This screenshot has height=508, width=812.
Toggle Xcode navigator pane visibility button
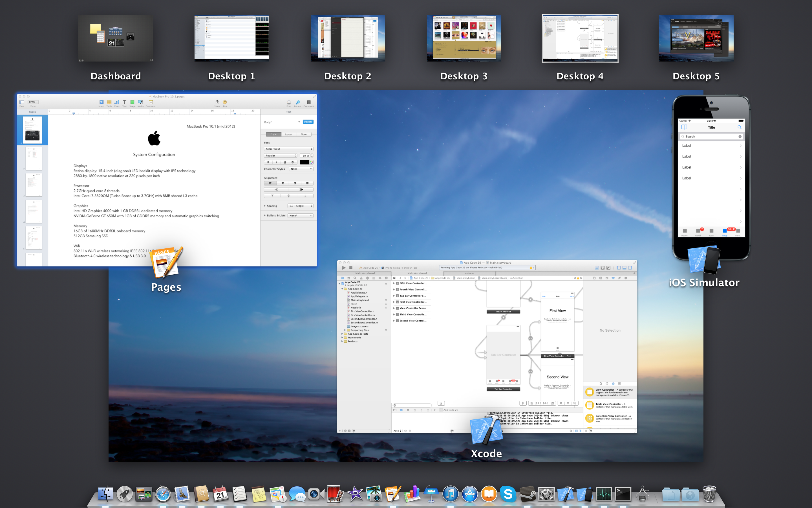tap(619, 268)
